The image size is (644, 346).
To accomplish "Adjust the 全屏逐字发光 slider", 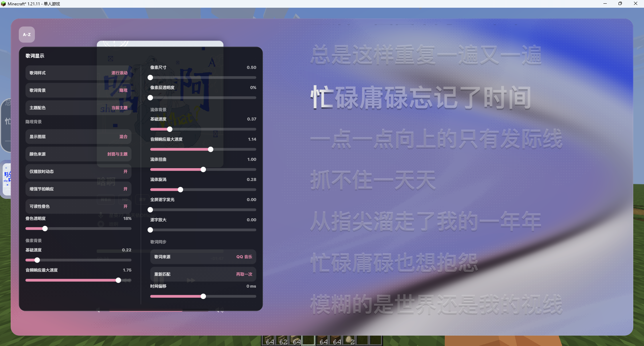I will (x=203, y=210).
